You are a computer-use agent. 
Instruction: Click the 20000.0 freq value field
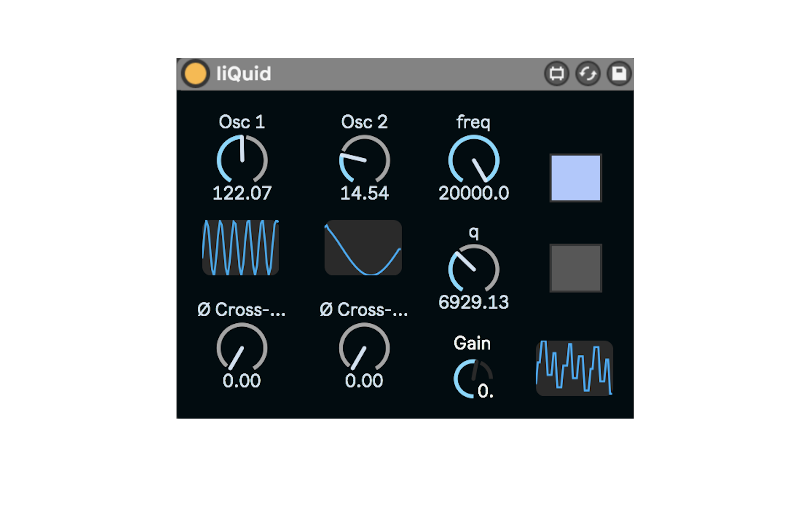(x=473, y=194)
